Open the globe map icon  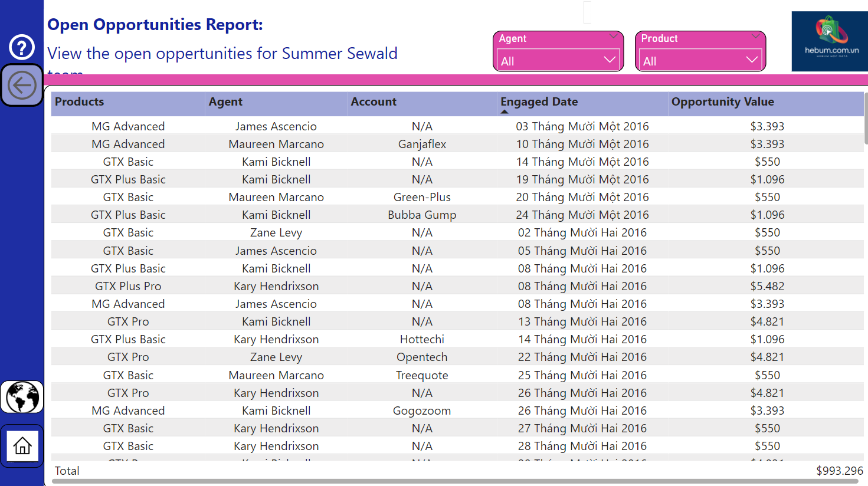[x=22, y=397]
